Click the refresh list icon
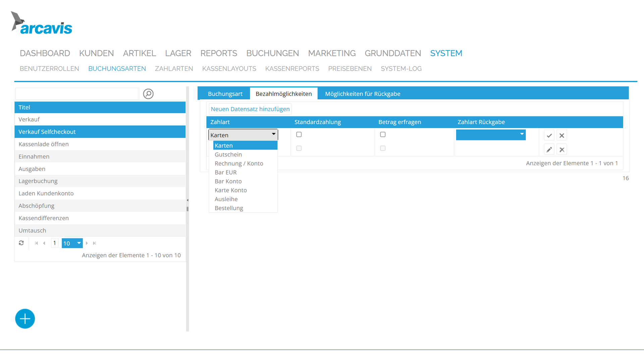 pos(21,243)
